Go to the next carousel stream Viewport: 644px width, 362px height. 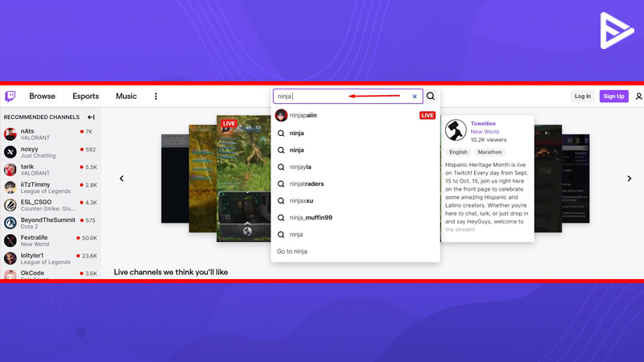[630, 179]
